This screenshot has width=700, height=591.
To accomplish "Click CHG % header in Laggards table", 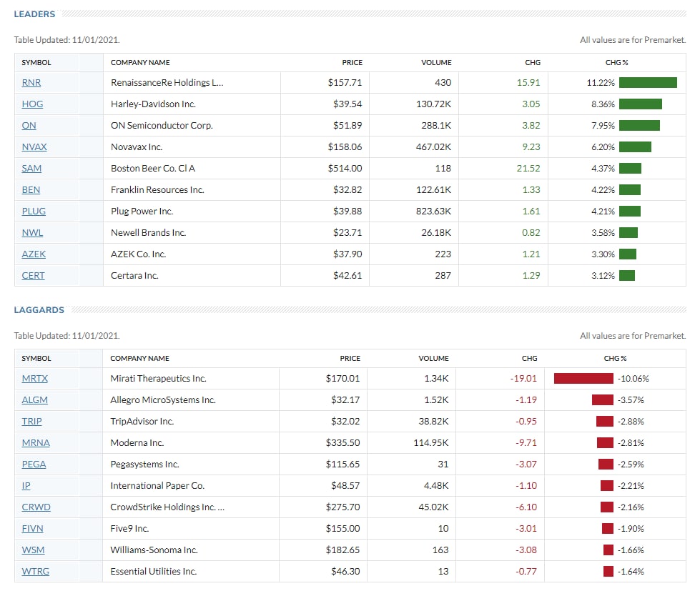I will coord(615,358).
